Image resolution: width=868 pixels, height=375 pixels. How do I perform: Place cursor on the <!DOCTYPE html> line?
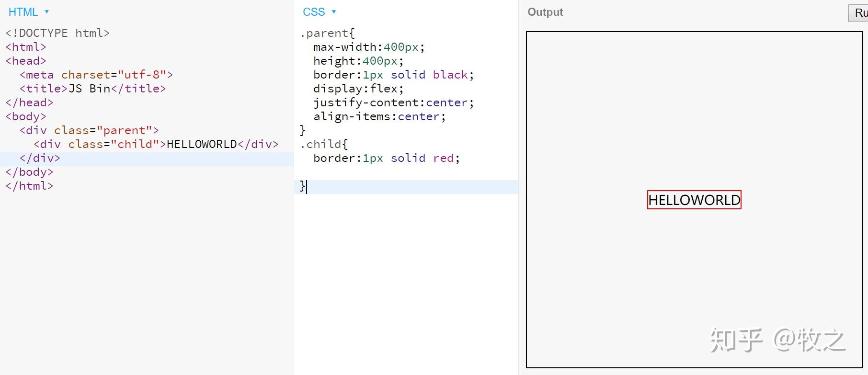(57, 33)
